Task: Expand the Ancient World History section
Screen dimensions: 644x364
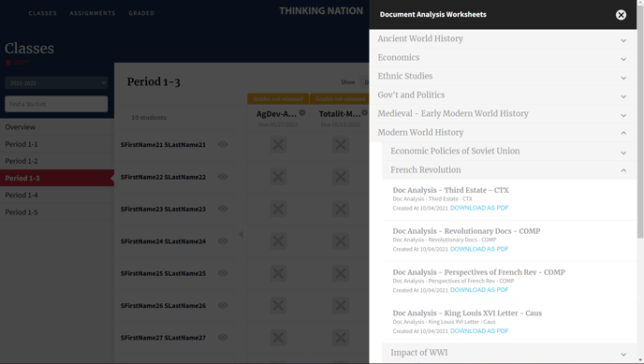Action: coord(503,39)
